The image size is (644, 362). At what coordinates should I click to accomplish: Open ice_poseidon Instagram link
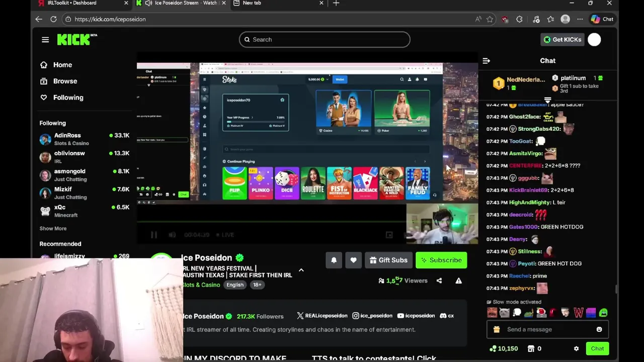372,316
